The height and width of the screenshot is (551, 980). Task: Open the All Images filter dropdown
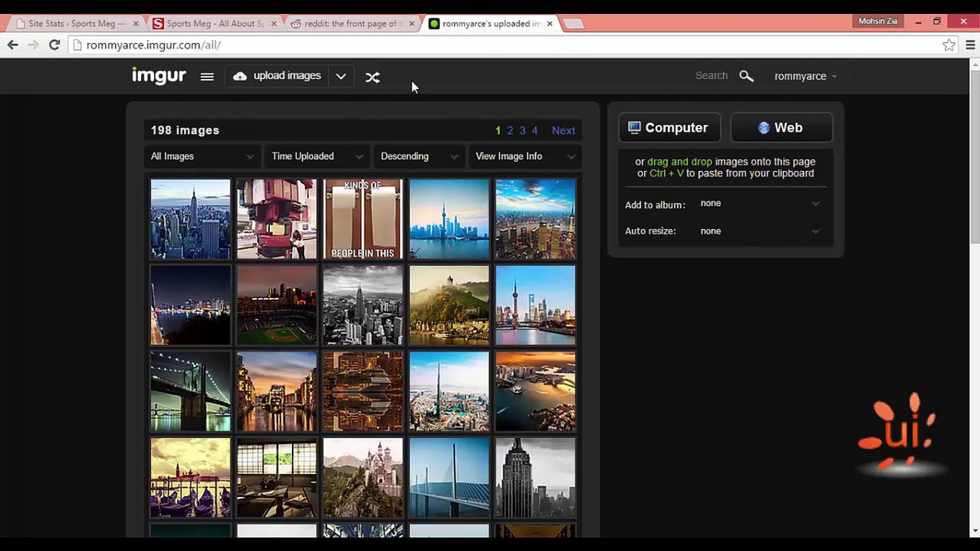202,156
